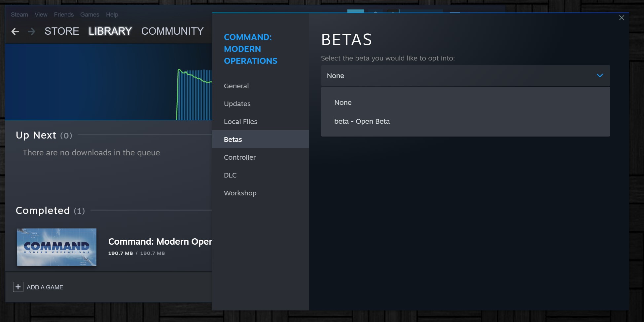
Task: Open the General settings page
Action: [x=261, y=86]
